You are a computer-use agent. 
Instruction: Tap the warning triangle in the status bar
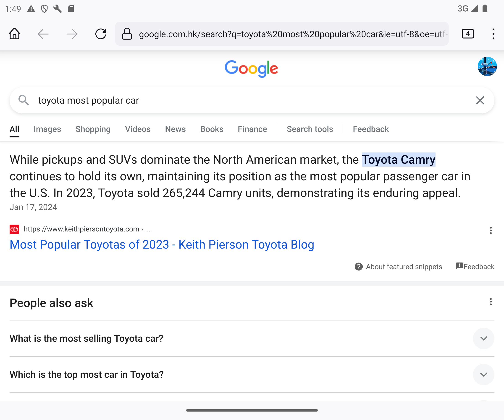[31, 9]
